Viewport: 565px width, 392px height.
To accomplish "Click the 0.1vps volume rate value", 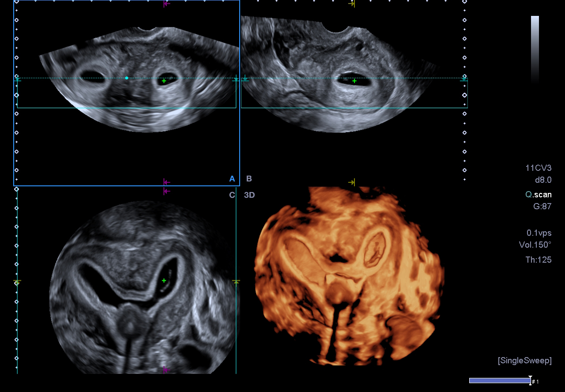I will point(539,233).
